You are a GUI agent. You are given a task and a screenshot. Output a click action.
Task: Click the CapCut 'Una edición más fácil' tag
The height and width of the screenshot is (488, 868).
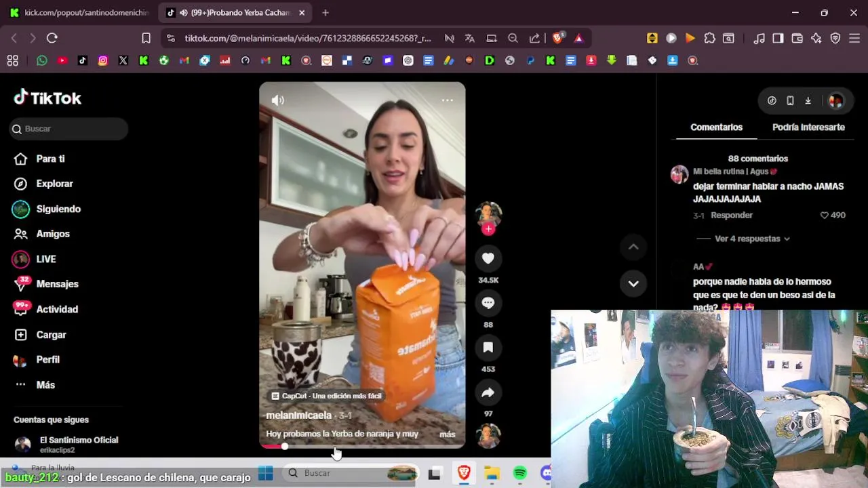[x=327, y=396]
